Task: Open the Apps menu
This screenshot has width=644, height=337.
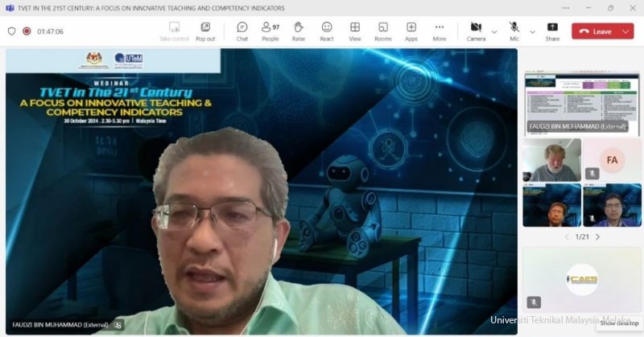Action: (411, 31)
